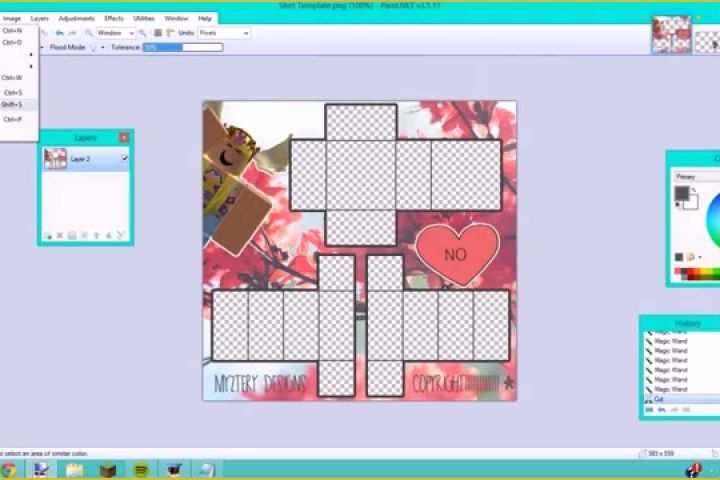Viewport: 720px width, 480px height.
Task: Adjust the Tolerance slider bar
Action: click(x=183, y=47)
